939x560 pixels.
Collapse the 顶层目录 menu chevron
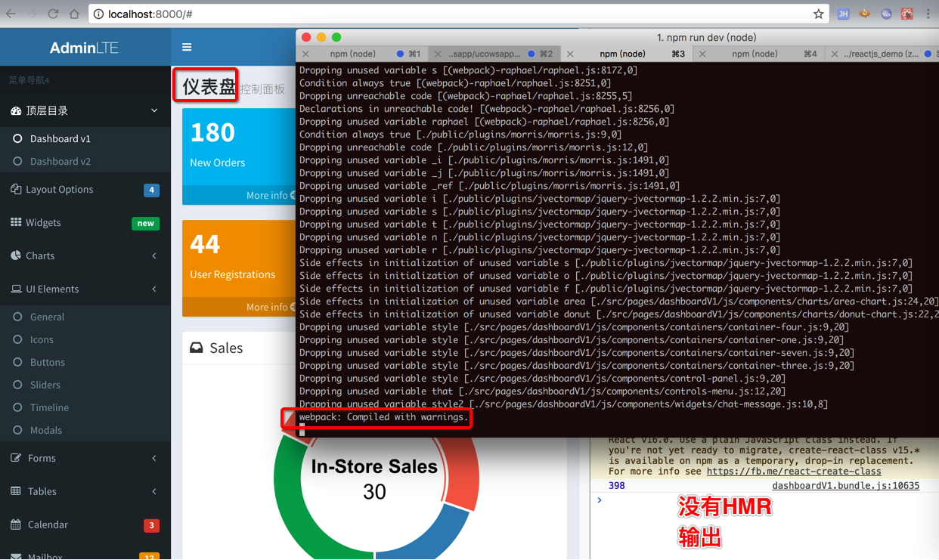tap(154, 110)
